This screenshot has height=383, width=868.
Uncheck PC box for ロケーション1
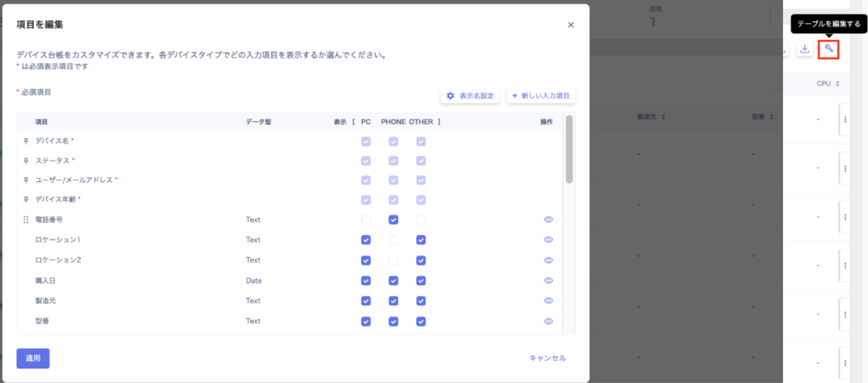click(x=366, y=240)
